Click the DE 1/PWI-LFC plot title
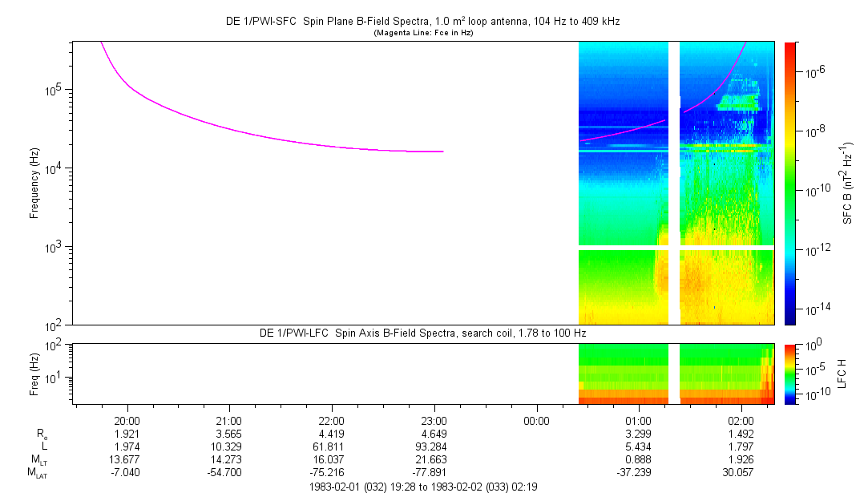The height and width of the screenshot is (497, 868). [x=423, y=333]
